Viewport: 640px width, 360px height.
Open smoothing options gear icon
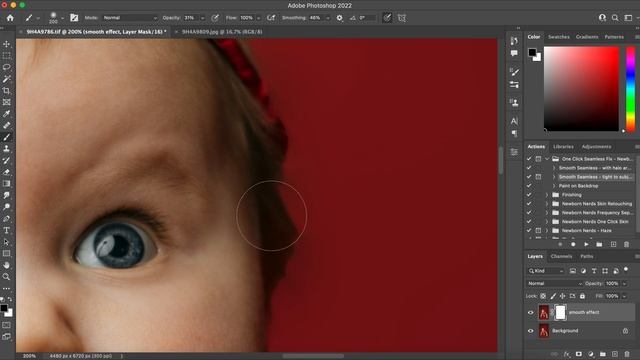pos(340,18)
